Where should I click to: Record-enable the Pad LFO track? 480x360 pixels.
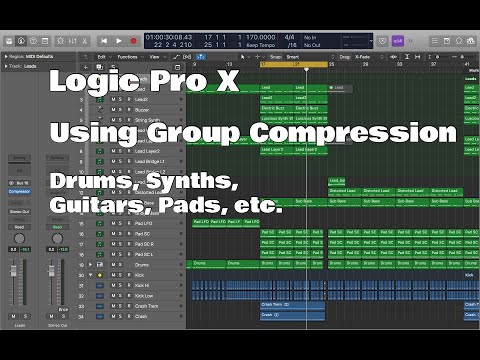tap(129, 223)
